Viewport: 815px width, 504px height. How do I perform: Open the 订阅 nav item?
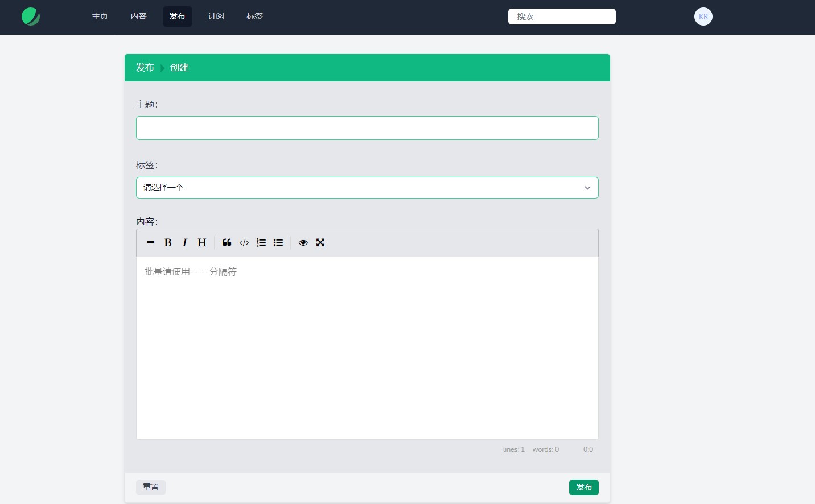[216, 16]
